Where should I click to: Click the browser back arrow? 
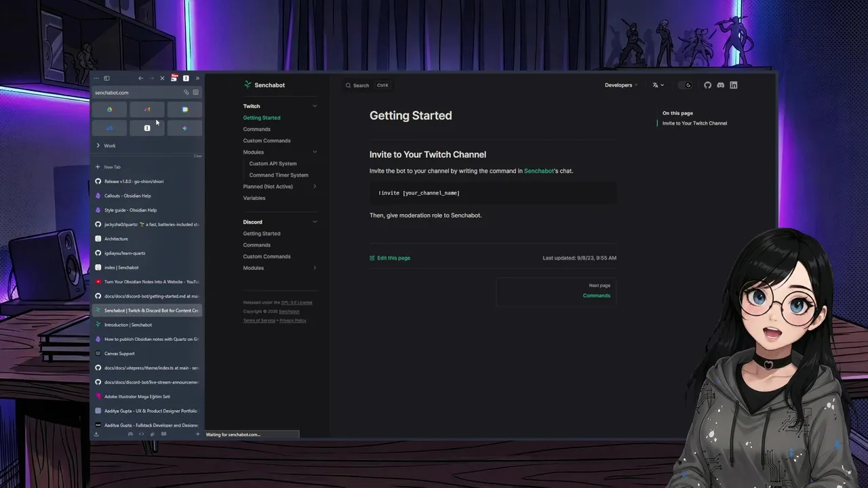[140, 78]
